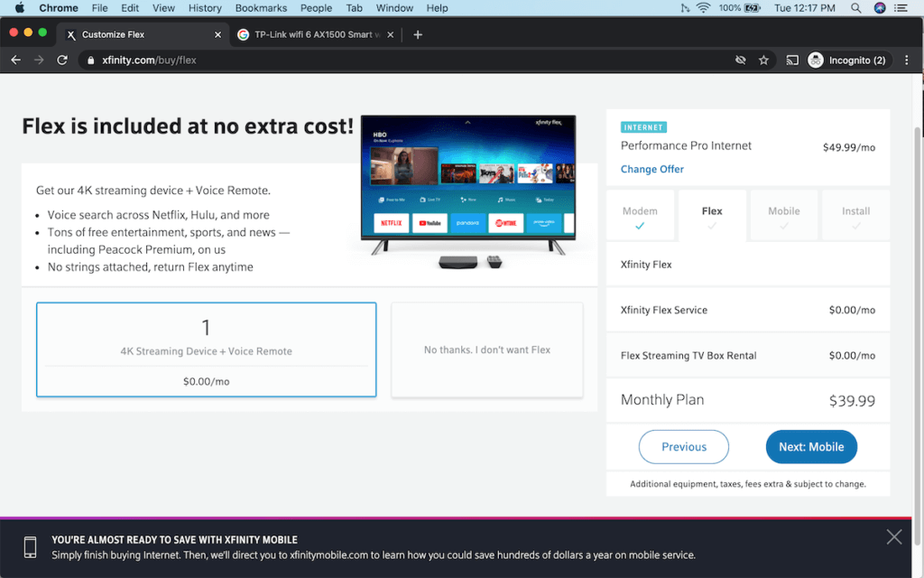
Task: Open Chrome menu in menu bar
Action: tap(59, 7)
